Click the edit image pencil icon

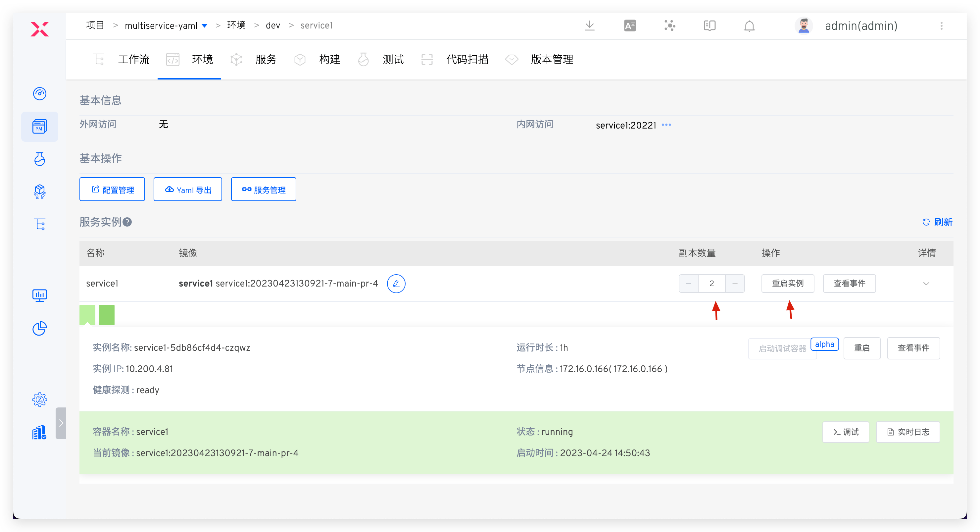coord(396,284)
